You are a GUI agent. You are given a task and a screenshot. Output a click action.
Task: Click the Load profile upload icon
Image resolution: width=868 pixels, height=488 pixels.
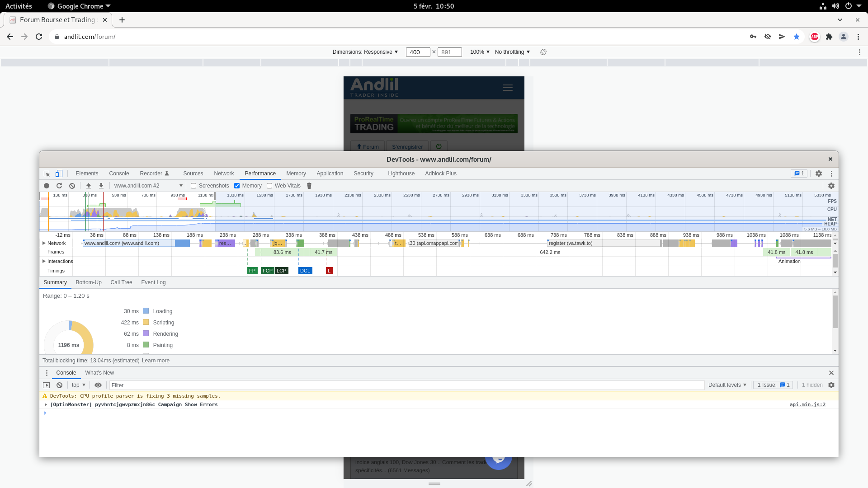coord(89,186)
